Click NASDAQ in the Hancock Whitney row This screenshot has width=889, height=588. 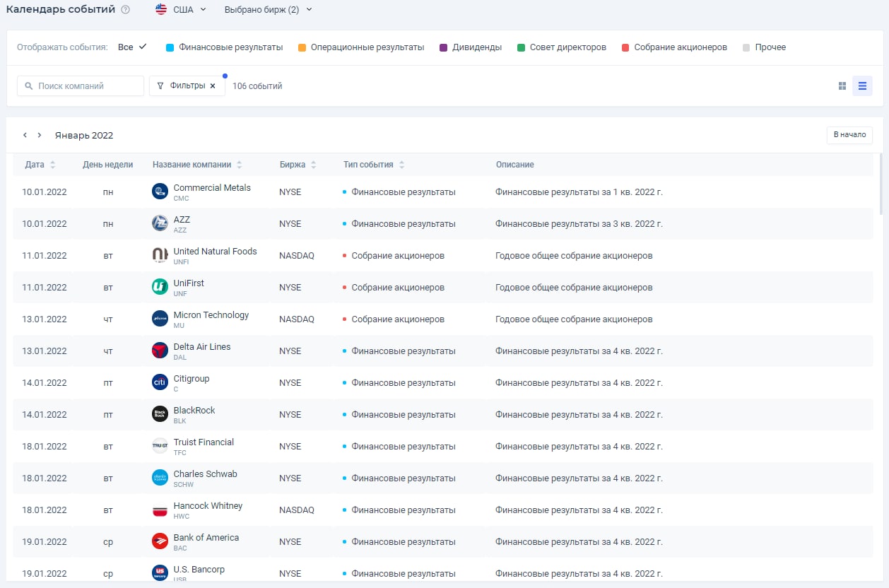(x=297, y=510)
